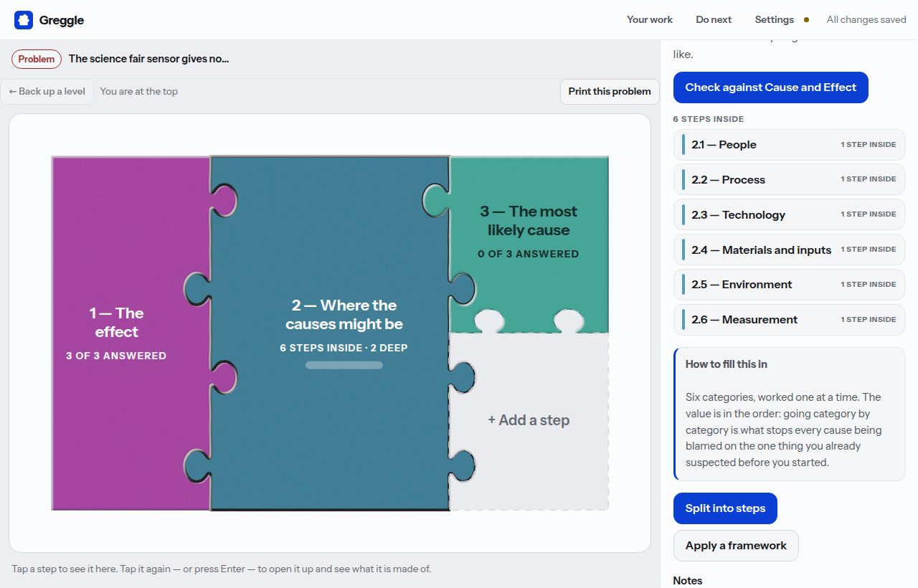Open step 2.4 — Materials and inputs
The height and width of the screenshot is (588, 918).
(x=789, y=250)
